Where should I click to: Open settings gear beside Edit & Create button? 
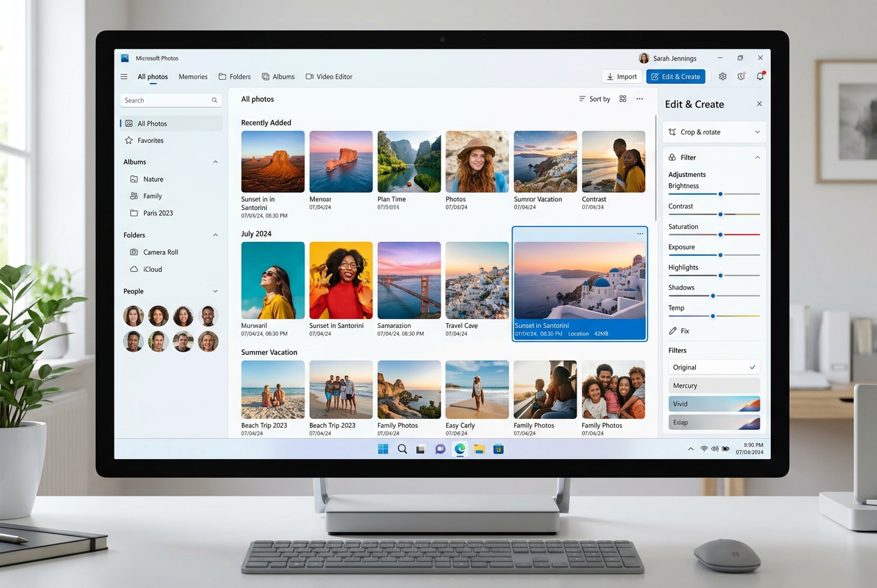[x=722, y=76]
